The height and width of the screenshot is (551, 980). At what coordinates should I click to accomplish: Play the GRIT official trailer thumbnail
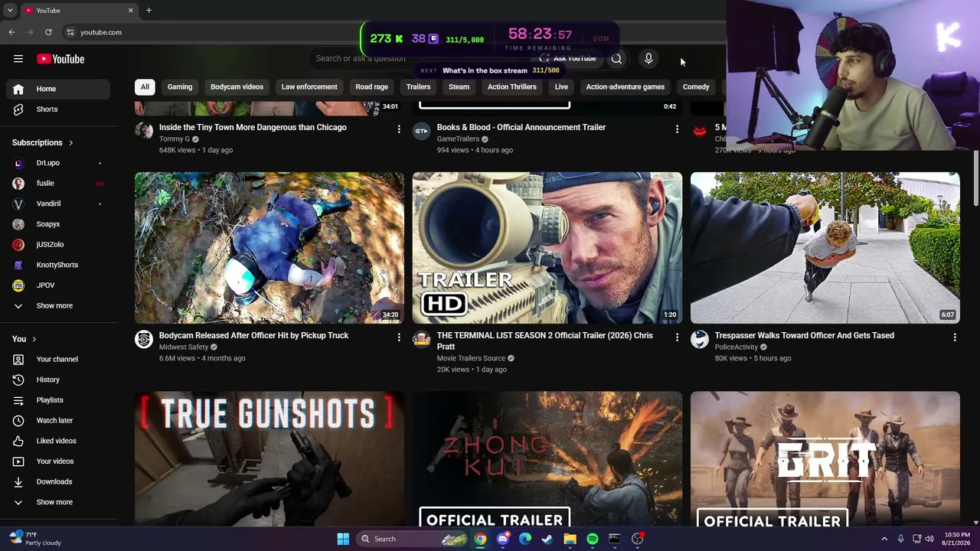coord(825,458)
